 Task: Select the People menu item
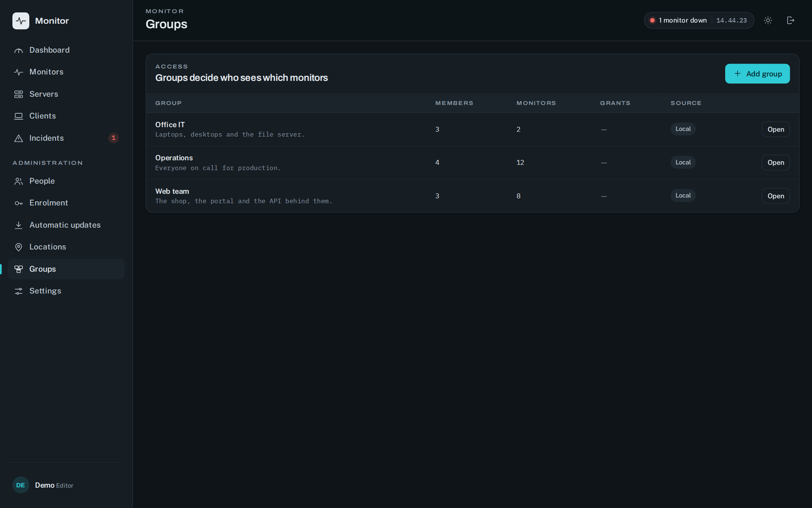(66, 181)
